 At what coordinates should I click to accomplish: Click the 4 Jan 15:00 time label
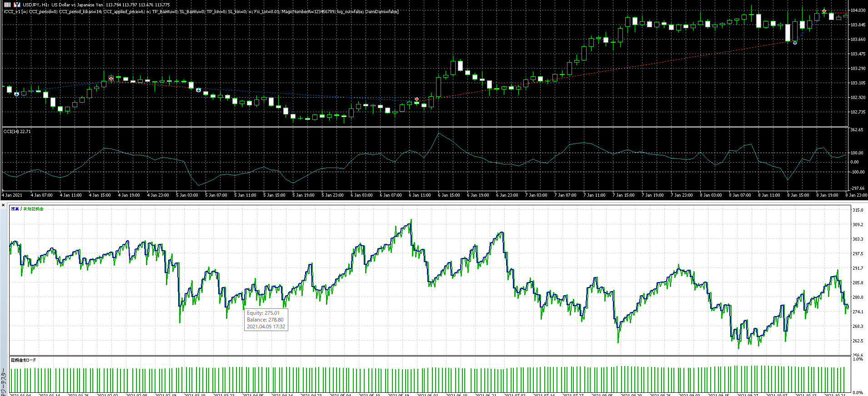pos(100,195)
